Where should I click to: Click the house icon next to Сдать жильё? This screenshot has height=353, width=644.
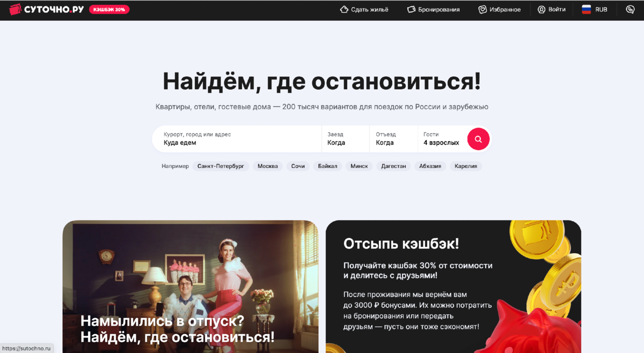tap(344, 10)
